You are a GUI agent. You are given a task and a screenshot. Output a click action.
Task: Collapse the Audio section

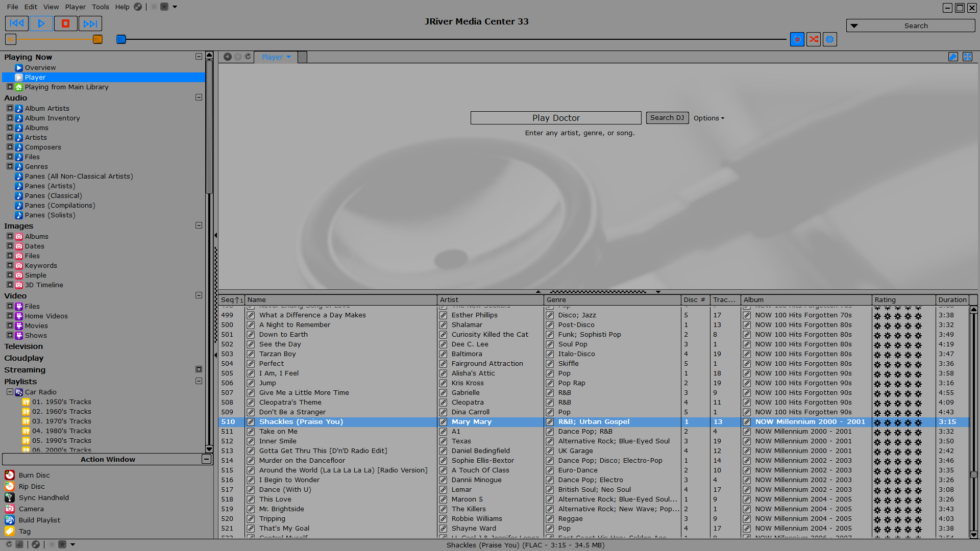tap(199, 97)
